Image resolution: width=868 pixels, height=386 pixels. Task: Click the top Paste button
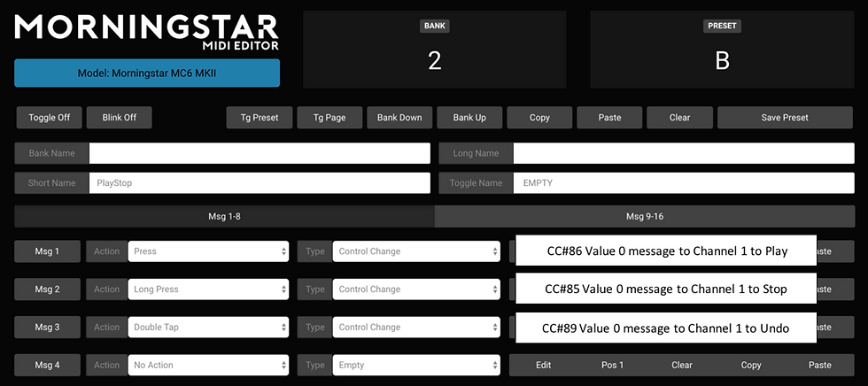coord(609,117)
